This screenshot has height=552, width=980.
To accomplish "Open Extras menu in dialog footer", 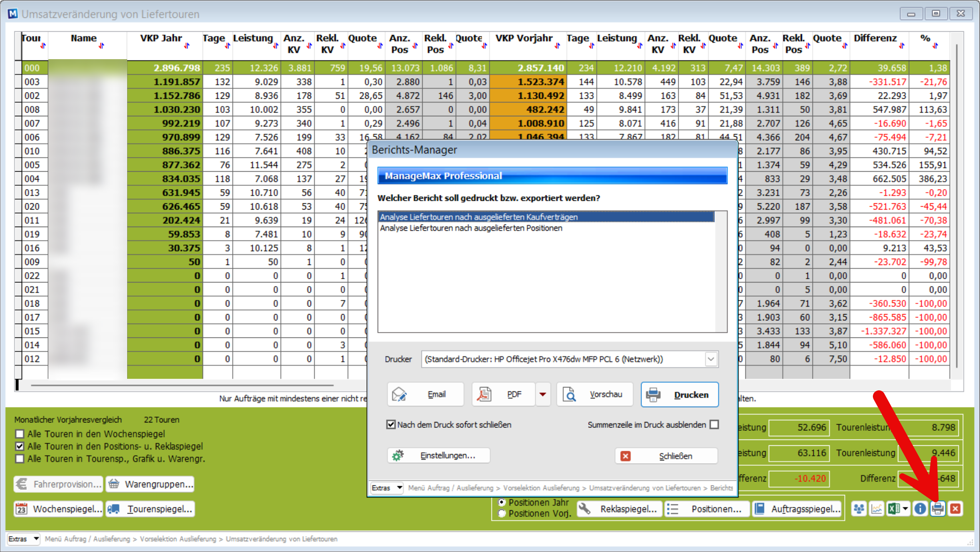I will pyautogui.click(x=387, y=488).
